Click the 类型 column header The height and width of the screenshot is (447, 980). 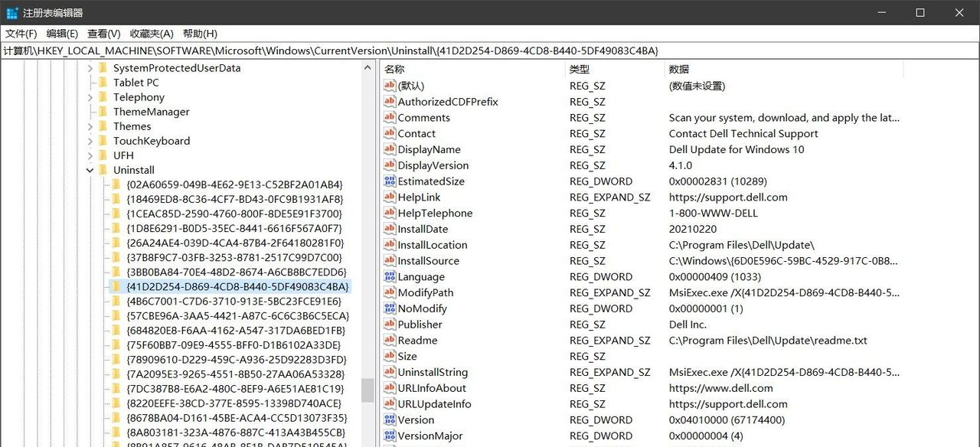tap(615, 69)
